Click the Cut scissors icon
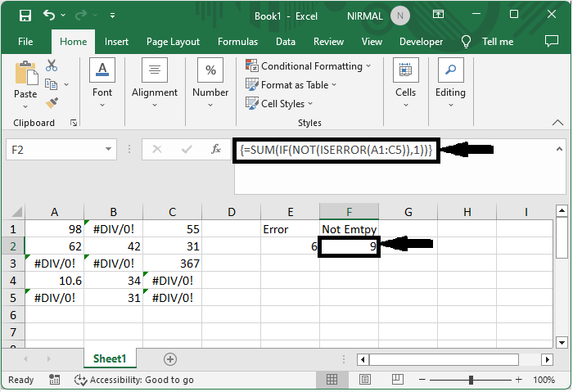The image size is (573, 392). [52, 65]
